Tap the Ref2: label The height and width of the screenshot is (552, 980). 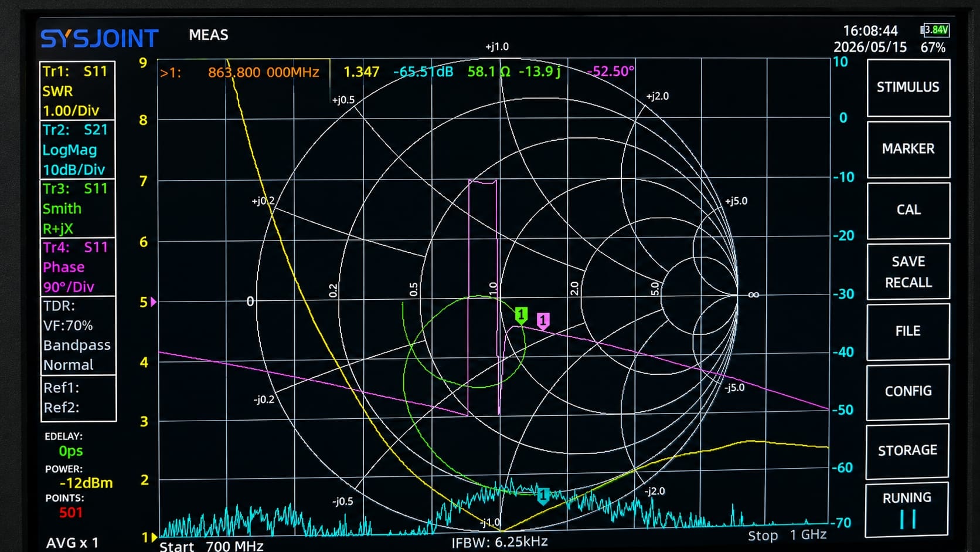(x=61, y=408)
